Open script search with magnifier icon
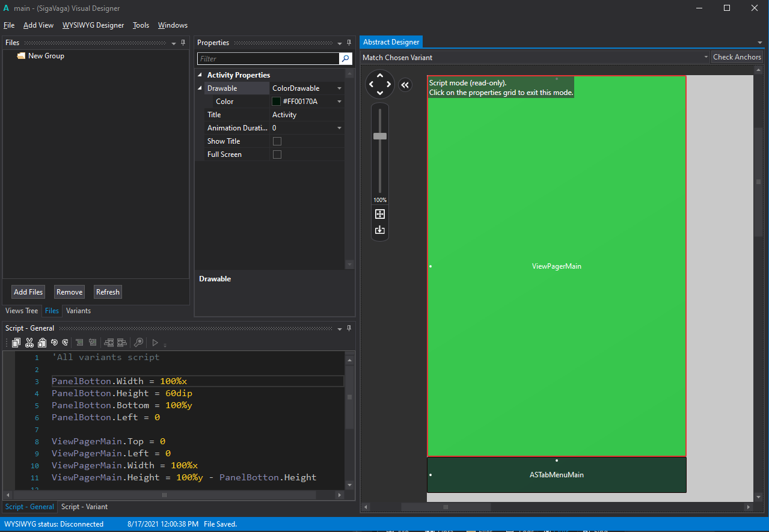 (x=138, y=343)
